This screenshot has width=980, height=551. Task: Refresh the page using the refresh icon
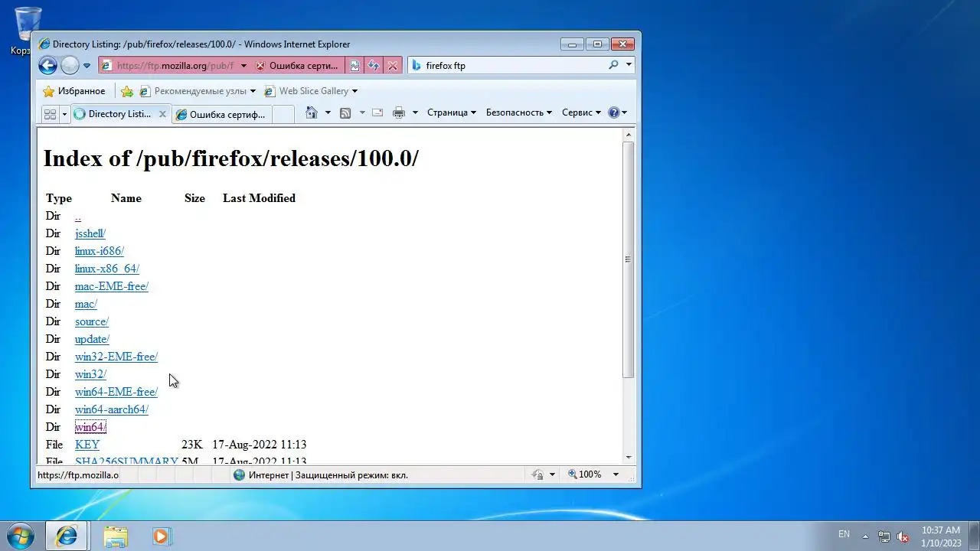(x=374, y=66)
